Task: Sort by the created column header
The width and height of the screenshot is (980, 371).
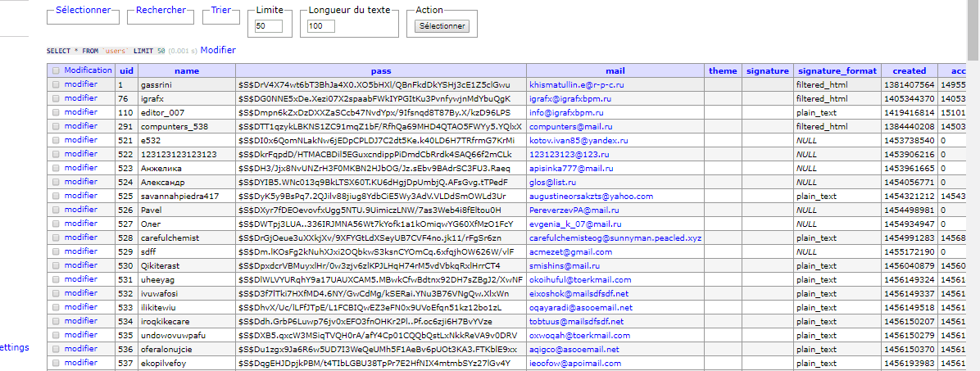Action: point(910,70)
